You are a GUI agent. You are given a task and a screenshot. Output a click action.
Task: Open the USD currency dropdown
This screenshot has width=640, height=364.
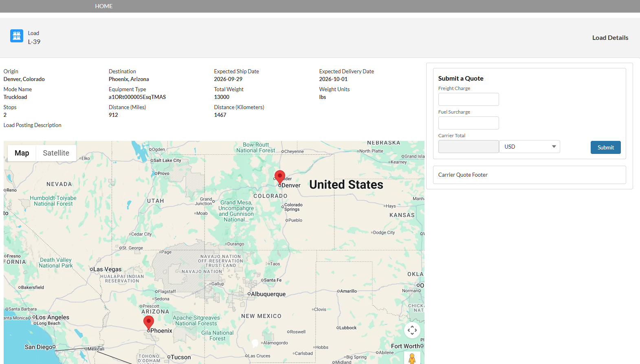click(x=530, y=147)
